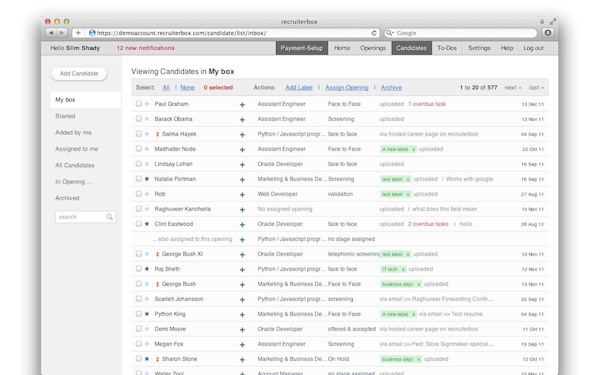This screenshot has width=600, height=375.
Task: Reload the page with browser refresh icon
Action: coord(374,33)
